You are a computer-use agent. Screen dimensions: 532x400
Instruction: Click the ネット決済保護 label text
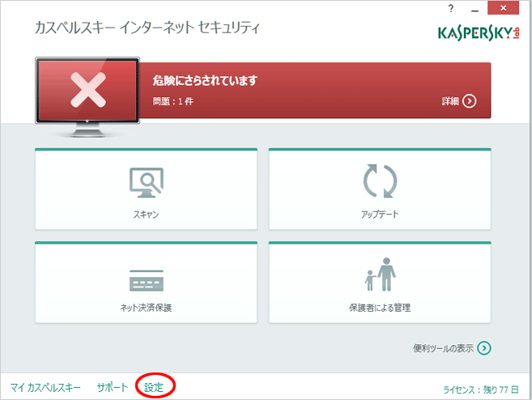146,308
